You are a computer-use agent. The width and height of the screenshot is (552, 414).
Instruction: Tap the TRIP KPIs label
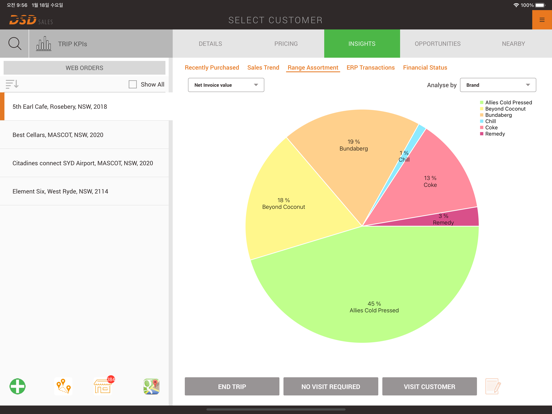tap(73, 44)
